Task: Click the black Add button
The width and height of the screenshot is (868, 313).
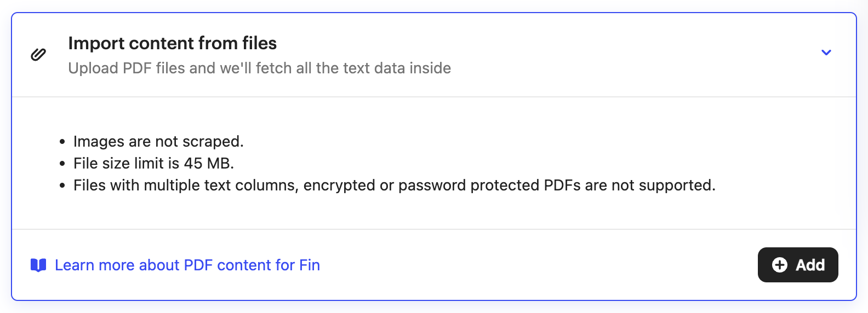Action: 798,265
